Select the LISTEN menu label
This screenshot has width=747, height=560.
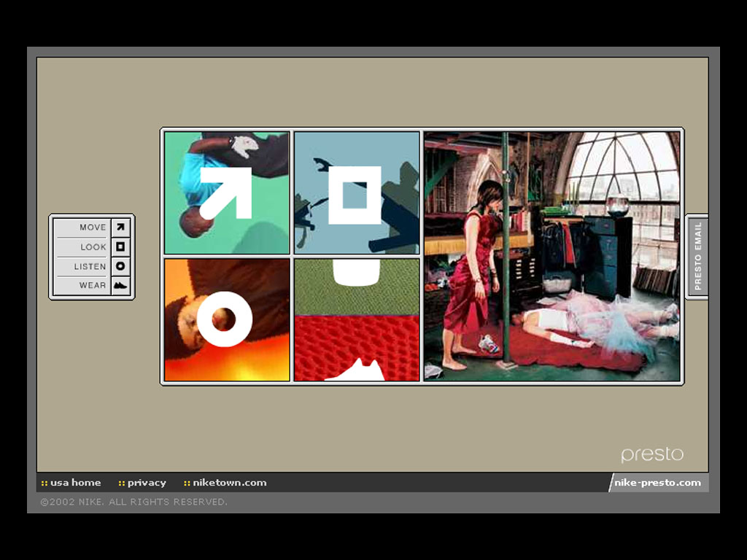point(90,266)
